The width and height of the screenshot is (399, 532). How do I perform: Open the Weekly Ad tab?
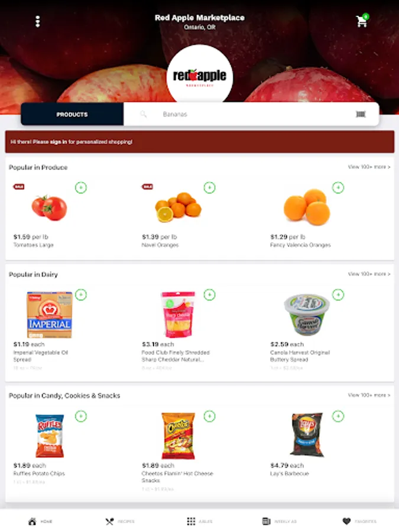point(279,521)
